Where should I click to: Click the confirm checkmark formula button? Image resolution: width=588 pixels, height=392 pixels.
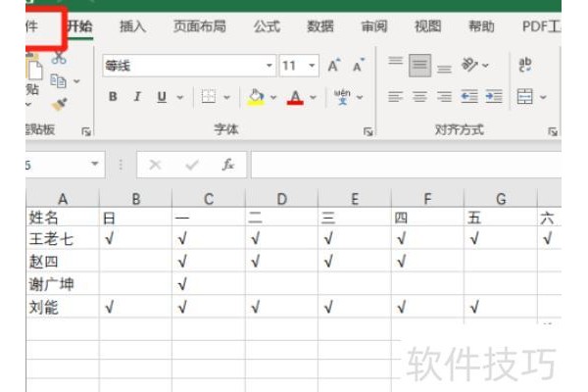pyautogui.click(x=192, y=165)
